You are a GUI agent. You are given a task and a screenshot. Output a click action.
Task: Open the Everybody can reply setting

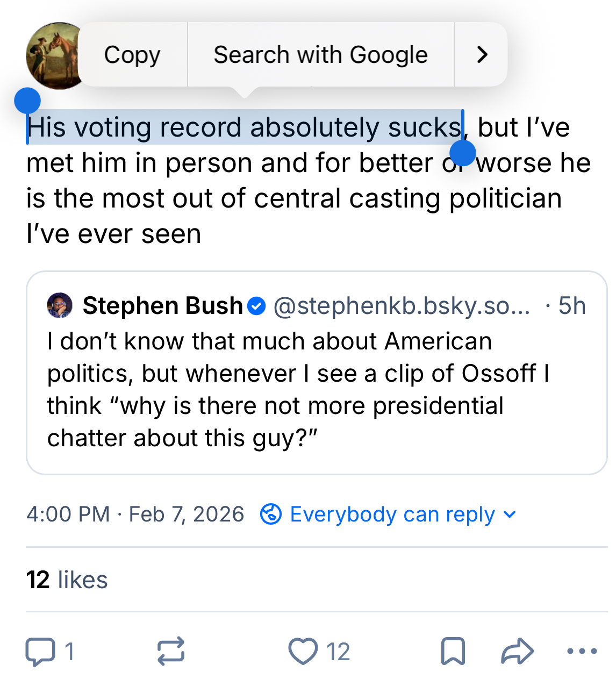coord(392,514)
